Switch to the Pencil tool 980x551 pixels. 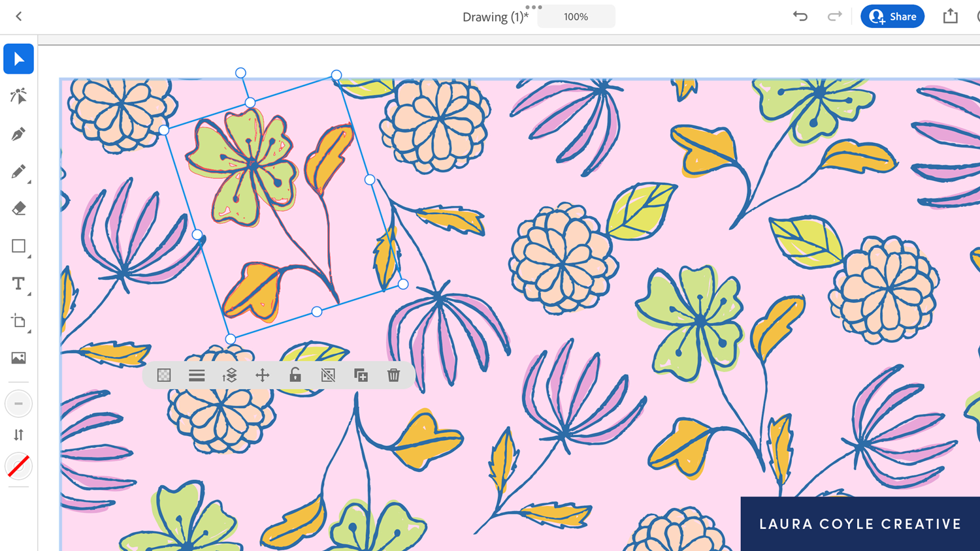click(18, 171)
